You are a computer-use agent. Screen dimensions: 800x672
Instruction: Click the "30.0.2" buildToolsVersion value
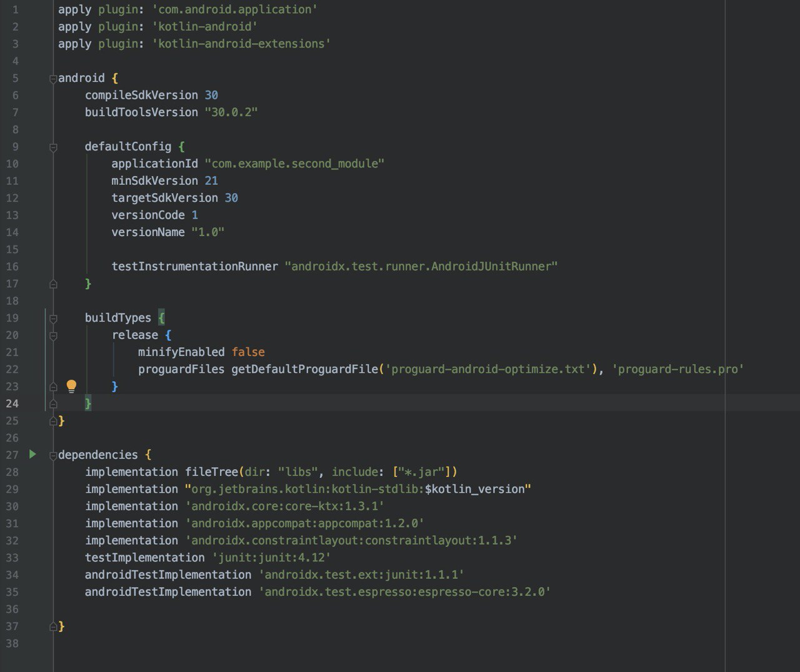point(231,112)
